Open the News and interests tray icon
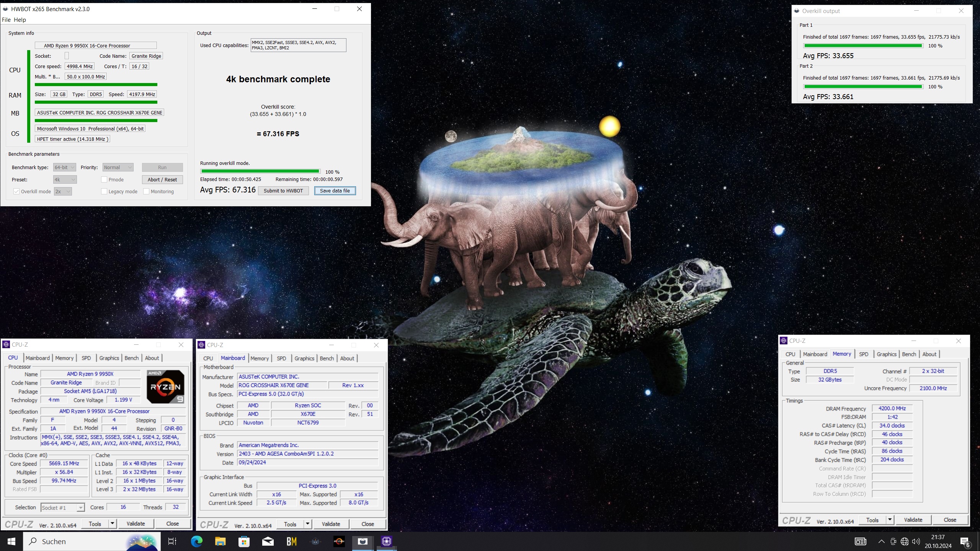980x551 pixels. (860, 541)
